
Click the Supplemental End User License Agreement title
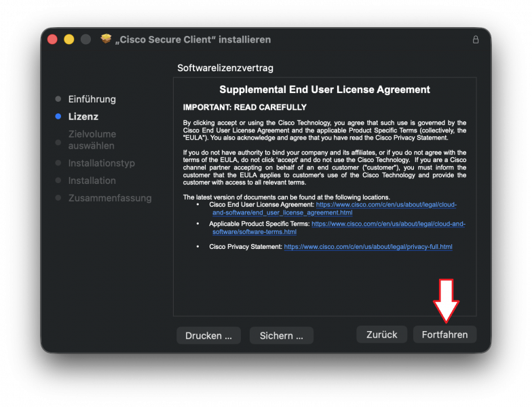[x=324, y=90]
